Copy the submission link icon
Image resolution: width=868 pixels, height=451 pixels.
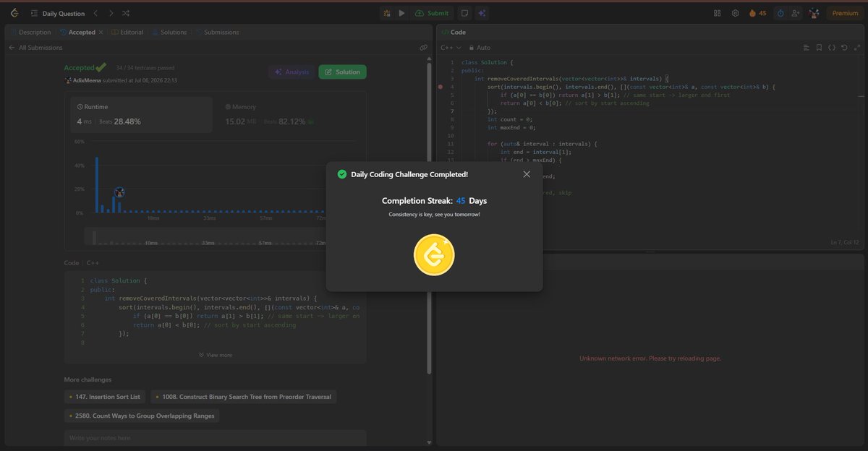tap(423, 48)
